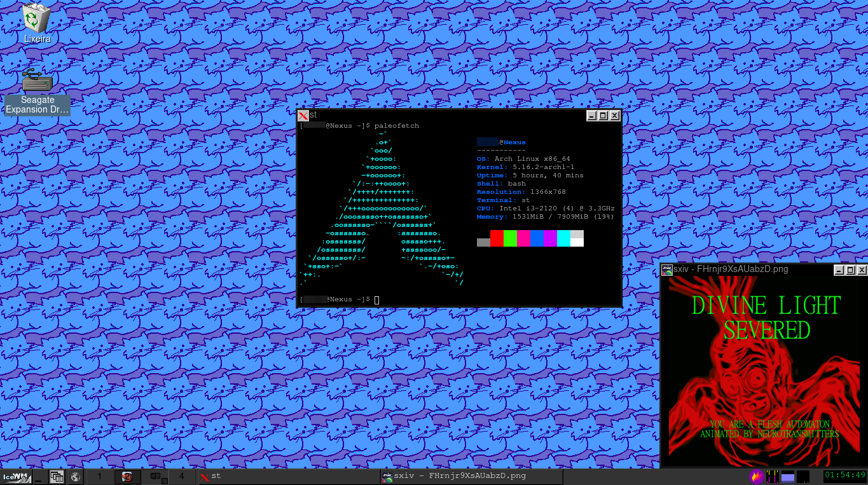Viewport: 868px width, 485px height.
Task: Open the sxiv window menu icon
Action: point(667,270)
